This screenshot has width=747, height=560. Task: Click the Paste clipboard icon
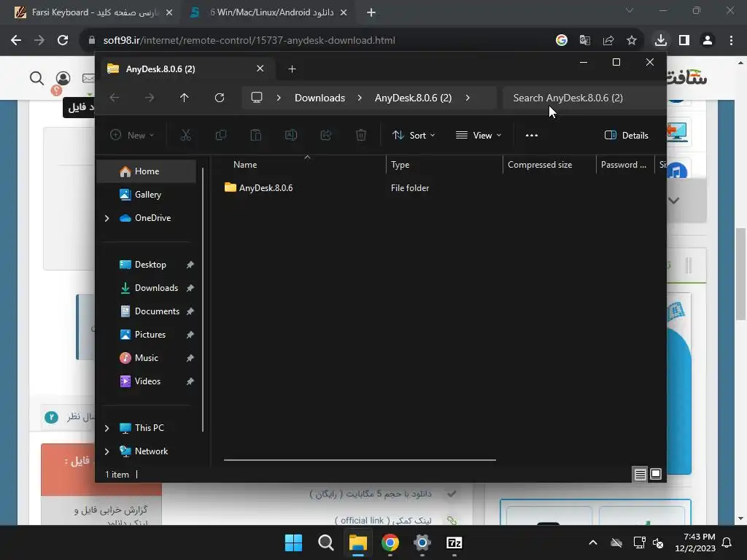tap(256, 135)
